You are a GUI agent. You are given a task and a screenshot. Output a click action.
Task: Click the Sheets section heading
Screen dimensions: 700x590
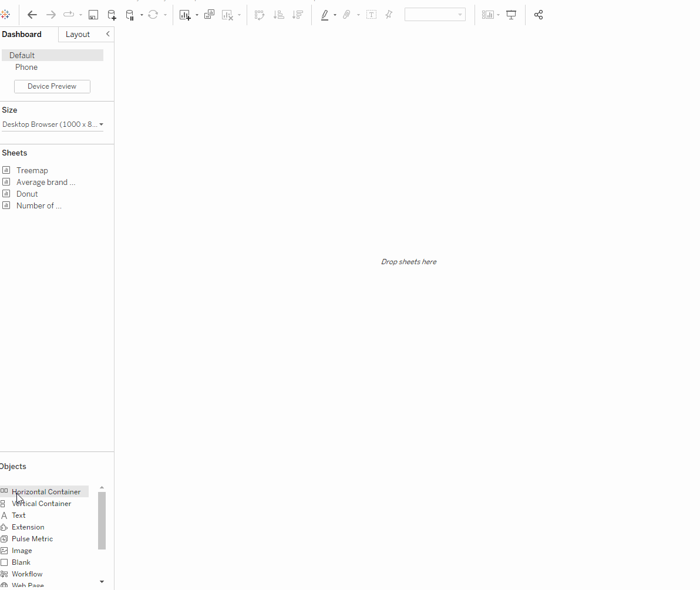tap(14, 153)
